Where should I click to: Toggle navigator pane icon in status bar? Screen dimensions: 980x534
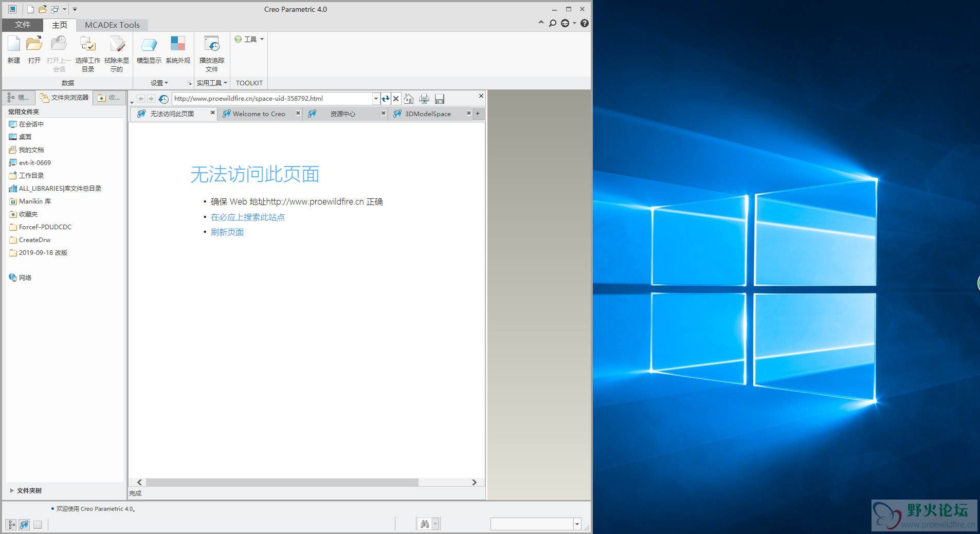coord(12,525)
